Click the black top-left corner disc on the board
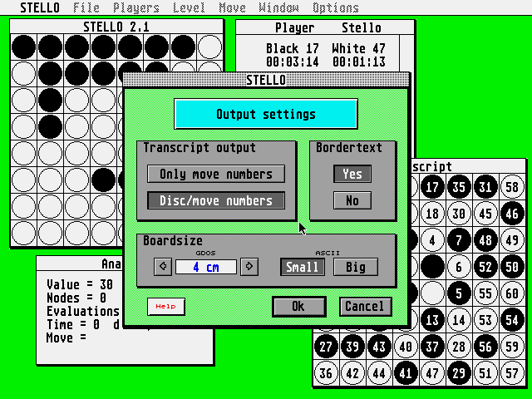532x399 pixels. (23, 47)
